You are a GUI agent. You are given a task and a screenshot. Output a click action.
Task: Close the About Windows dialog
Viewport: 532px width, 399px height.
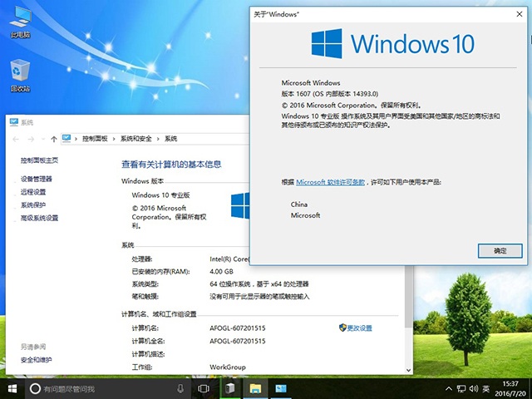519,14
